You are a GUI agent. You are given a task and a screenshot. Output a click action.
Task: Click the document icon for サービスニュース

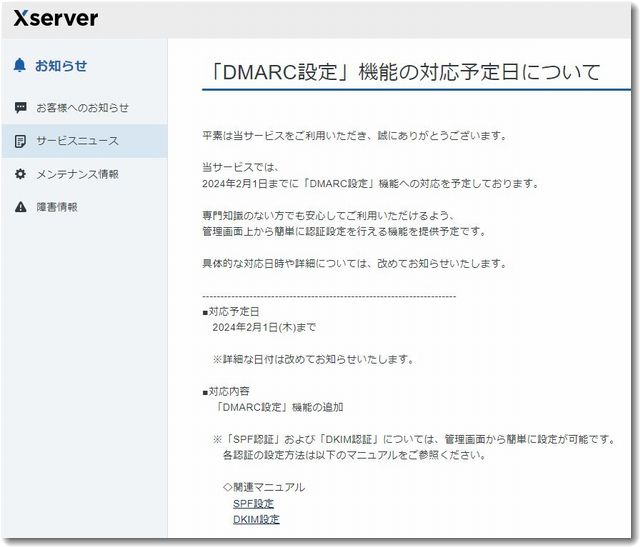[x=20, y=141]
